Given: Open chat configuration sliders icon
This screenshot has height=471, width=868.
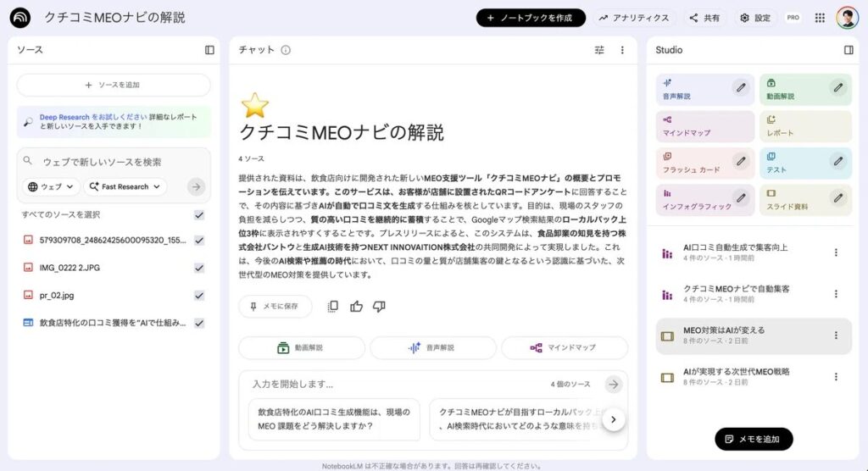Looking at the screenshot, I should click(x=599, y=50).
